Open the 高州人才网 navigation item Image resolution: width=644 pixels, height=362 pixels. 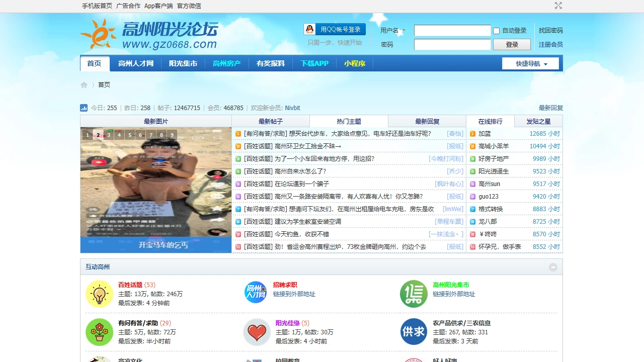[136, 63]
